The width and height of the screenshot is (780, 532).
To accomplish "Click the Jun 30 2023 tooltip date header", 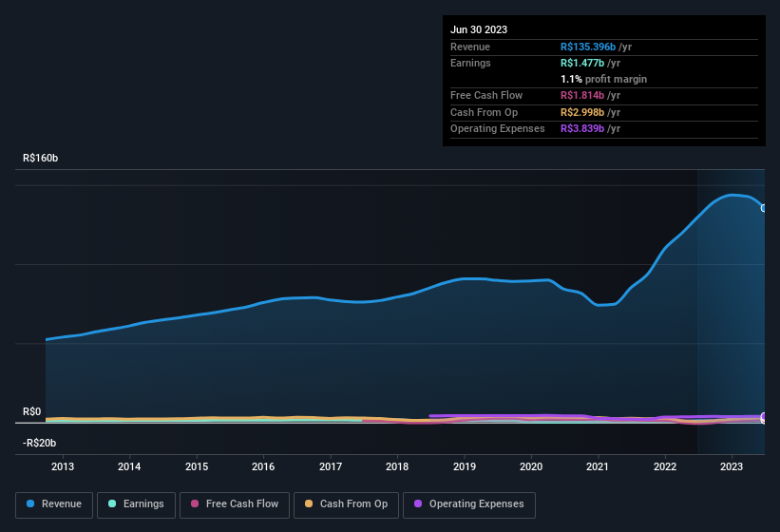I will click(479, 29).
